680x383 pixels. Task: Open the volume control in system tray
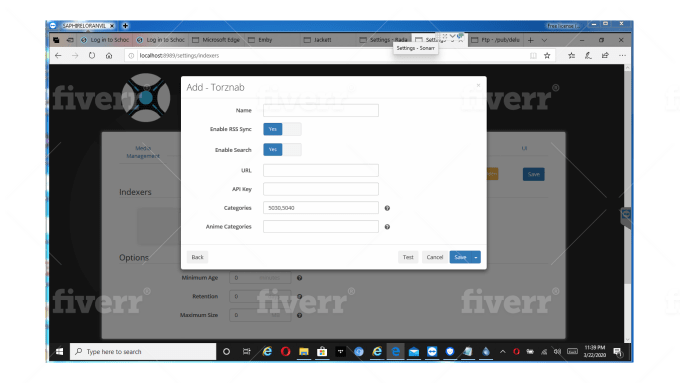(x=557, y=352)
